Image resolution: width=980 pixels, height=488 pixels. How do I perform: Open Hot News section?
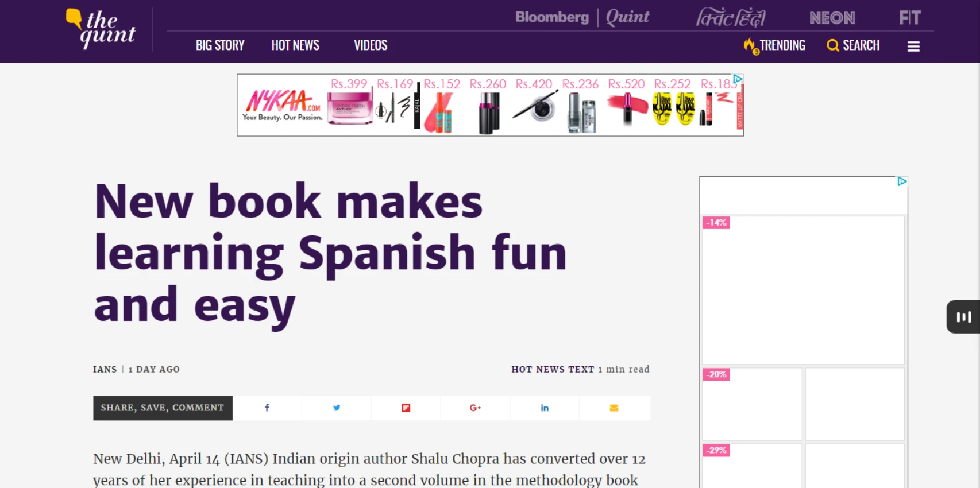[x=295, y=45]
